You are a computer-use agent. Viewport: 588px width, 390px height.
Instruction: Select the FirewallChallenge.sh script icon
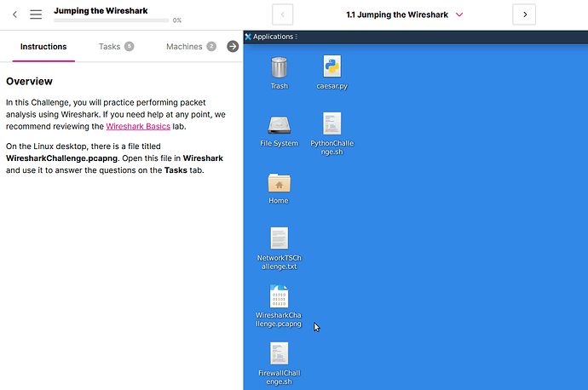pyautogui.click(x=279, y=354)
